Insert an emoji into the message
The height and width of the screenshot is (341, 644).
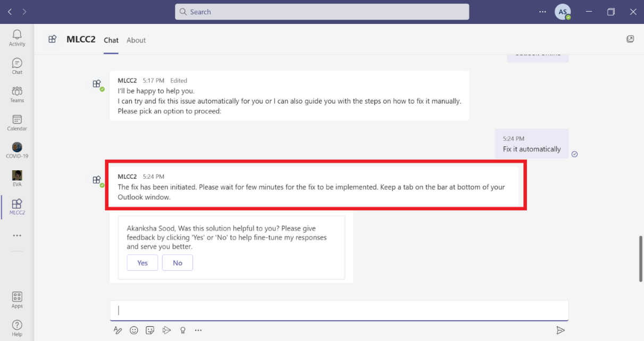point(133,330)
